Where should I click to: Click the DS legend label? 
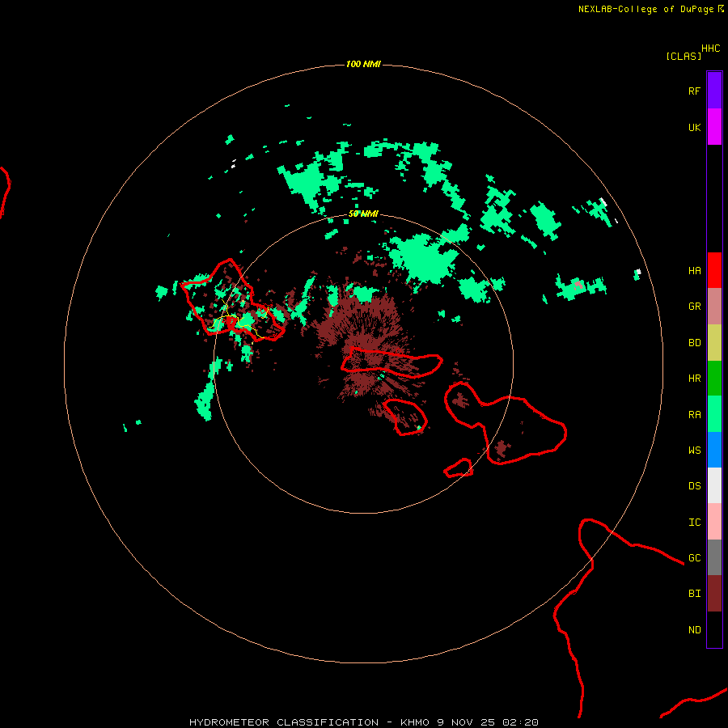(694, 486)
